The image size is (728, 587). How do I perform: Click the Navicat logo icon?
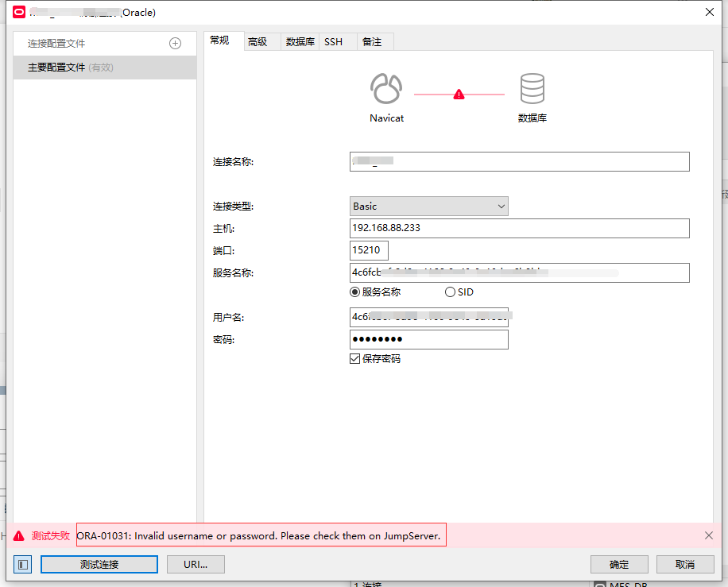pyautogui.click(x=386, y=89)
